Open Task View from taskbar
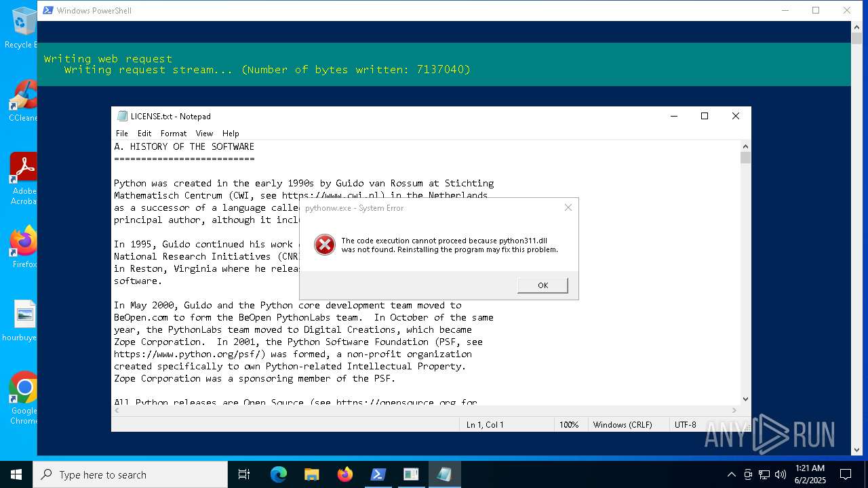The image size is (868, 488). (x=244, y=474)
